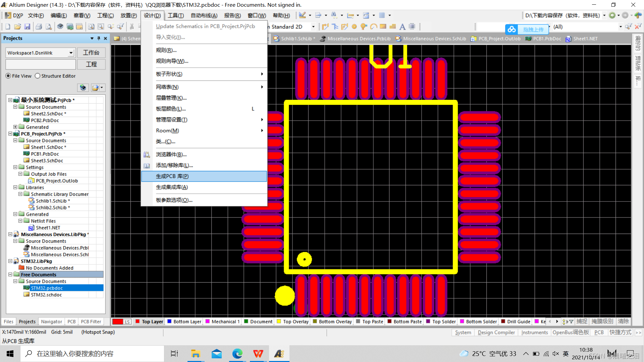Click the Print toolbar icon
The width and height of the screenshot is (644, 362).
click(39, 27)
